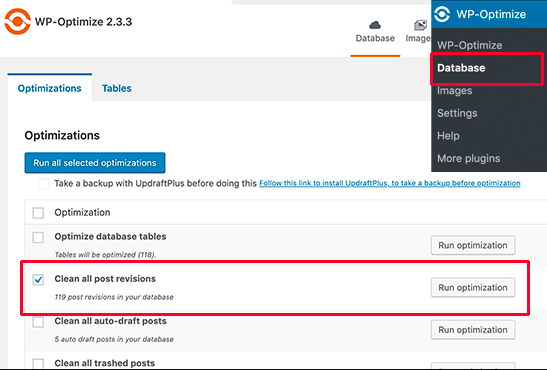The width and height of the screenshot is (547, 370).
Task: Follow the link to install UpdraftPlus
Action: (x=390, y=183)
